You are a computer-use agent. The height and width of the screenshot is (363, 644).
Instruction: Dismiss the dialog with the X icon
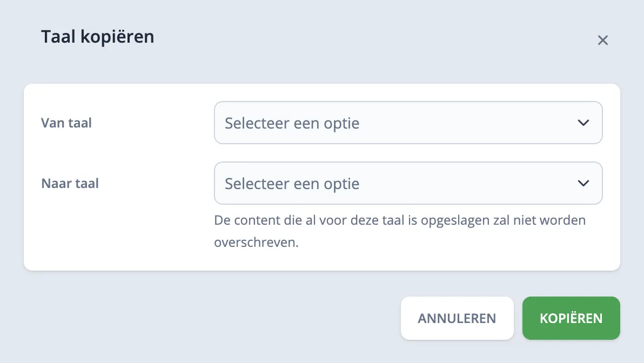click(603, 40)
